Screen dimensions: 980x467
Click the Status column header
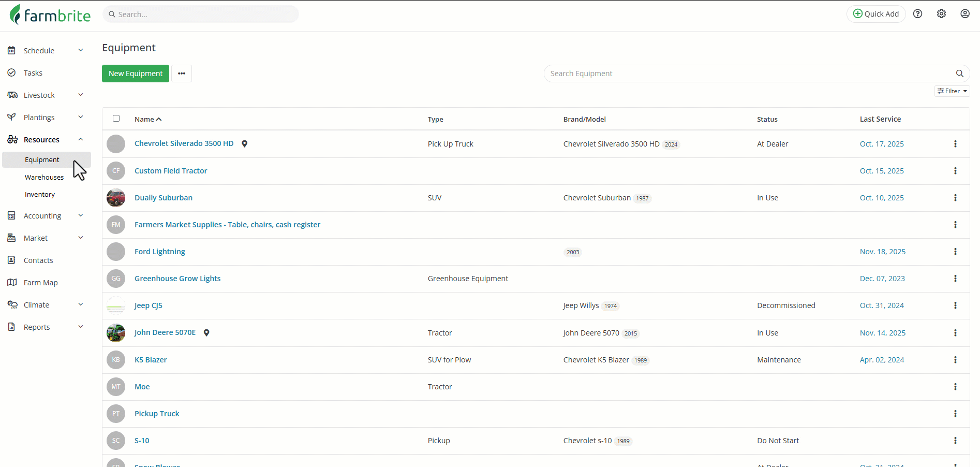pos(767,119)
